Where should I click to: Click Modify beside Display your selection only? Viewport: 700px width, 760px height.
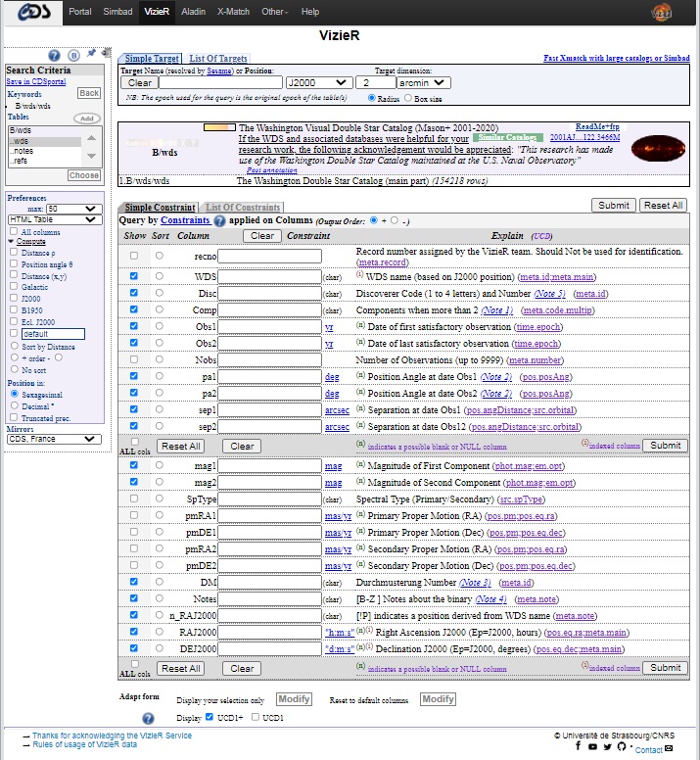click(294, 699)
